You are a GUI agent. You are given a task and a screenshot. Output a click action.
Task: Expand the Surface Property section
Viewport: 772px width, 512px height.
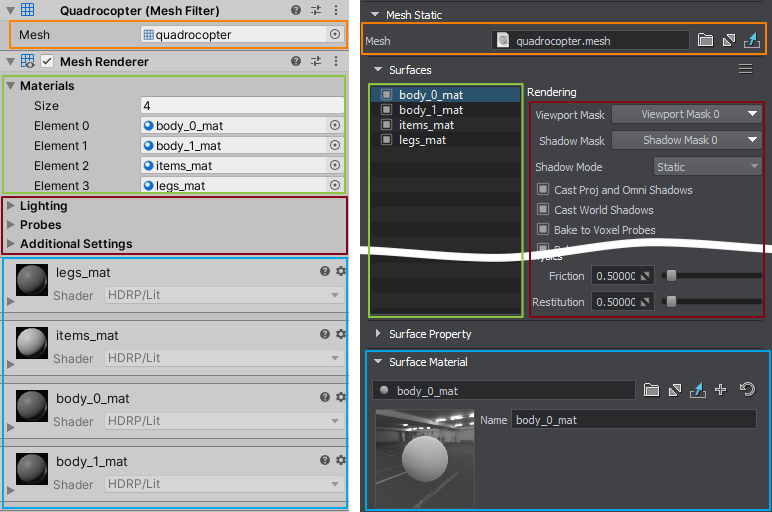(377, 334)
